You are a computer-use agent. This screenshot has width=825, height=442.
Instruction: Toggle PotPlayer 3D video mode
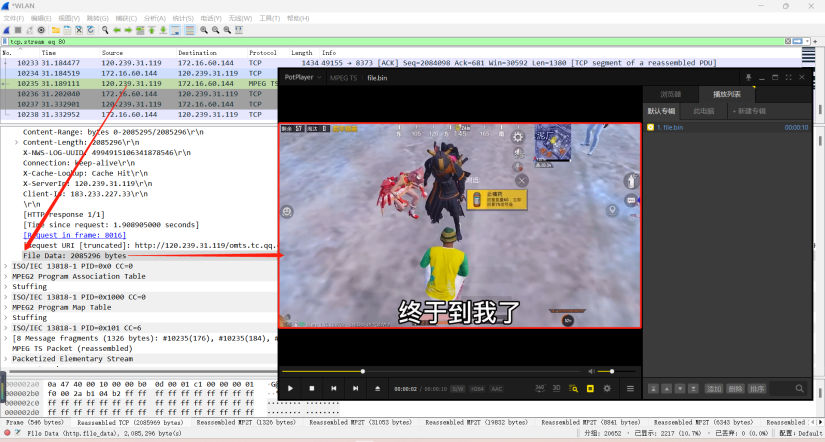pyautogui.click(x=556, y=388)
